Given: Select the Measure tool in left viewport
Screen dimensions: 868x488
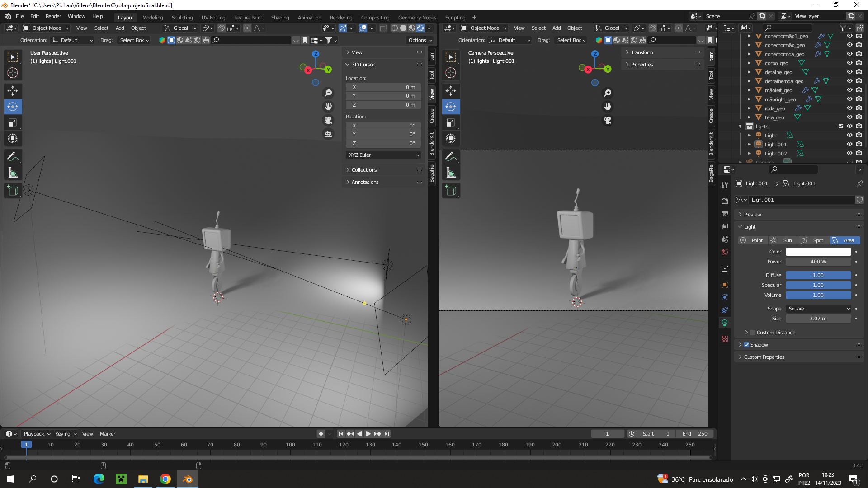Looking at the screenshot, I should point(13,173).
